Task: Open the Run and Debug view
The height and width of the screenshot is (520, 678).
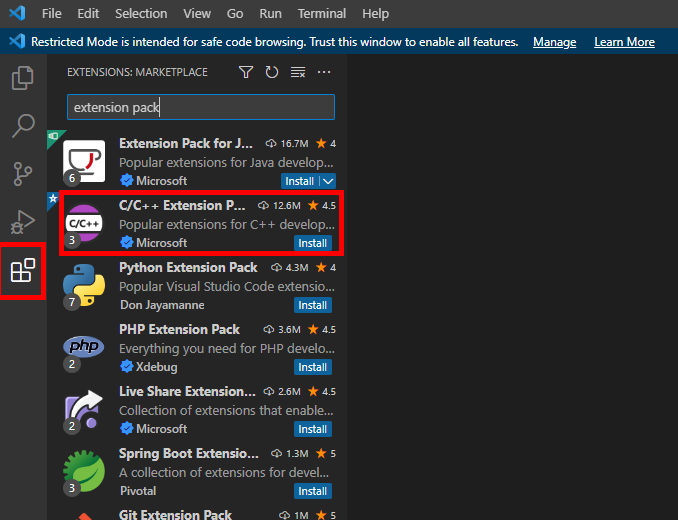Action: coord(22,222)
